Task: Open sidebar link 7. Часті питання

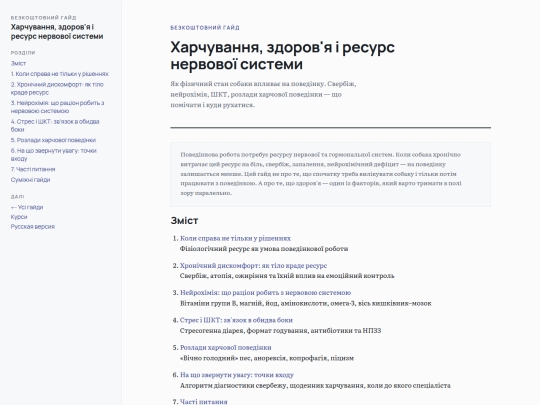Action: coord(33,169)
